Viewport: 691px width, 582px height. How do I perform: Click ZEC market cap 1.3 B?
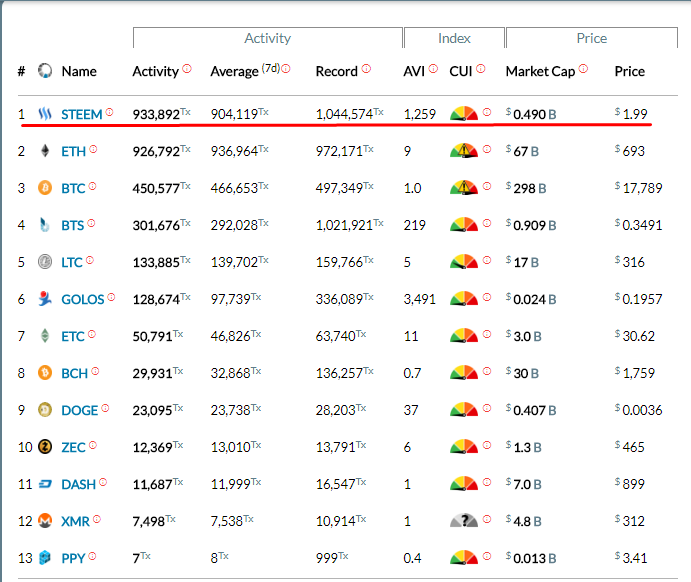pos(524,447)
